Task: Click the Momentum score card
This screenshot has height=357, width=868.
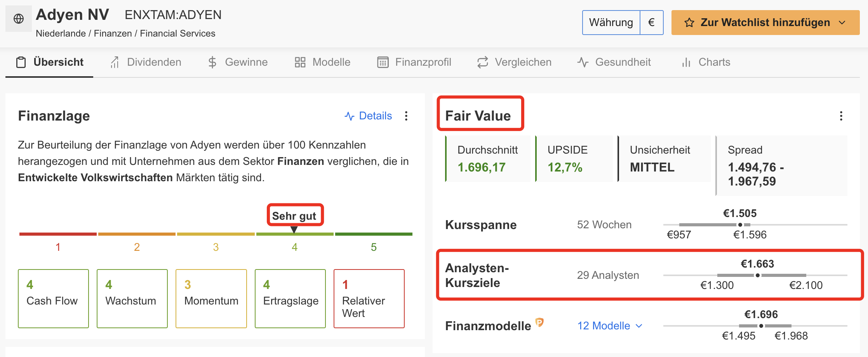Action: pyautogui.click(x=211, y=299)
